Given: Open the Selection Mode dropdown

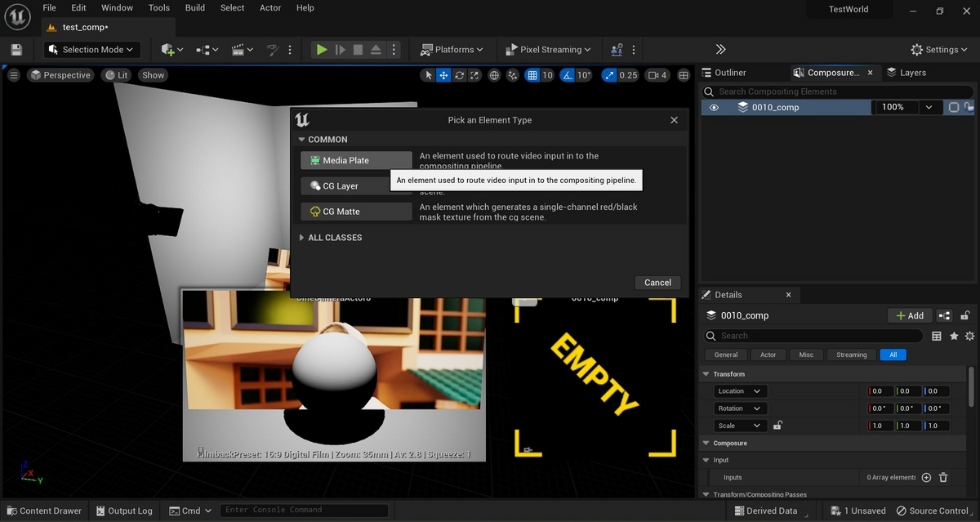Looking at the screenshot, I should [x=92, y=50].
